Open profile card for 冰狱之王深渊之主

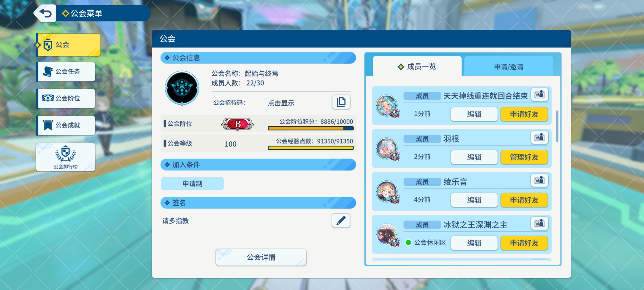click(x=539, y=223)
